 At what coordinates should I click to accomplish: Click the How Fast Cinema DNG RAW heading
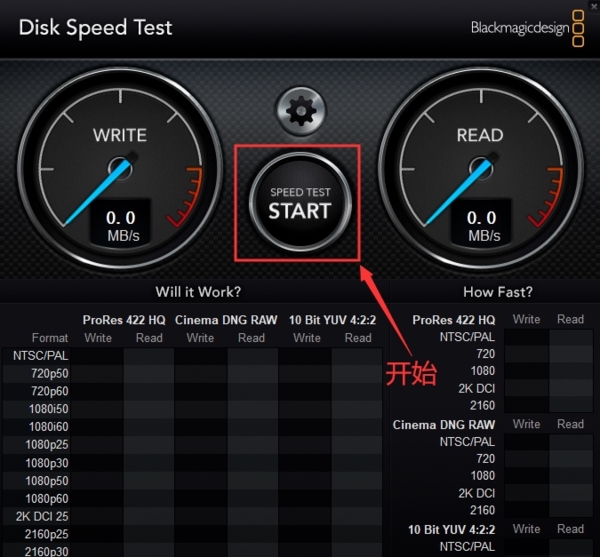pos(444,425)
